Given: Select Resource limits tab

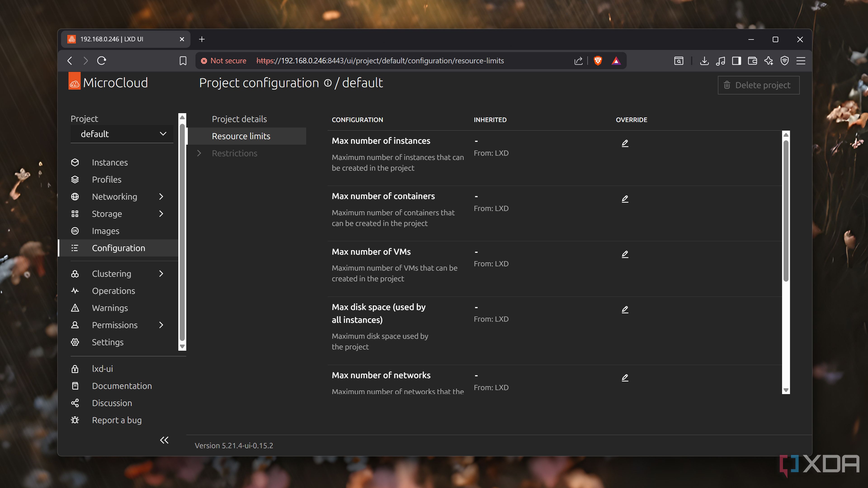Looking at the screenshot, I should 246,136.
